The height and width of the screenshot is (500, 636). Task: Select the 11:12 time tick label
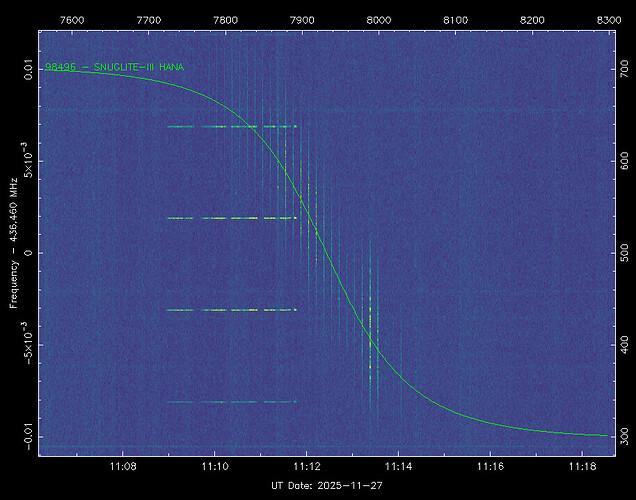coord(306,467)
